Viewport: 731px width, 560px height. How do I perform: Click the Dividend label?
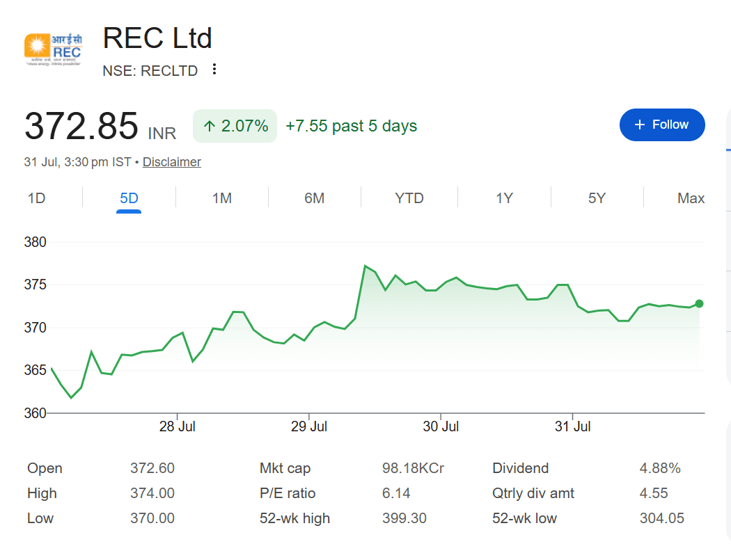[x=520, y=467]
